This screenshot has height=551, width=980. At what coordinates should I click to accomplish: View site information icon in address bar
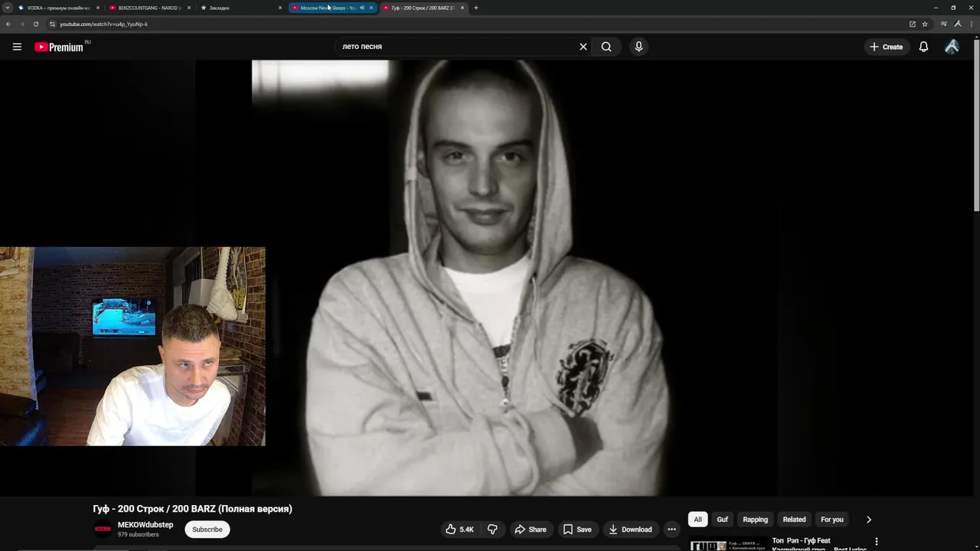click(52, 24)
